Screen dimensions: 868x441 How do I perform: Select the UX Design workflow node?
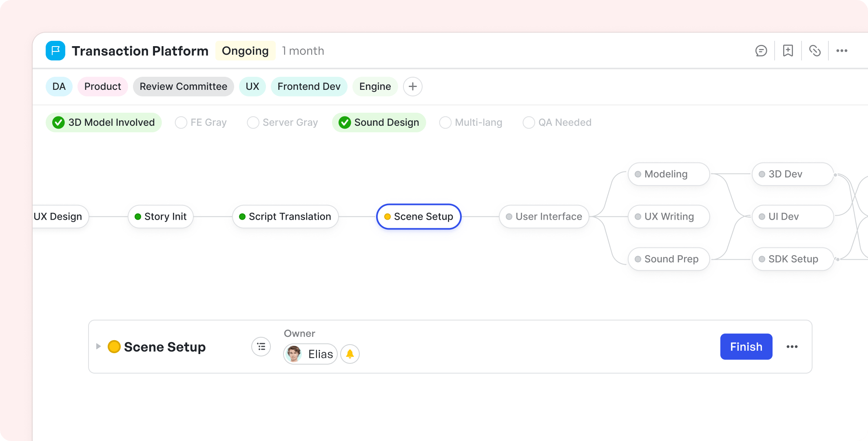click(60, 216)
